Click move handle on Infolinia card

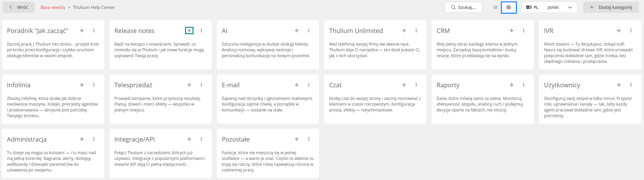[x=82, y=85]
